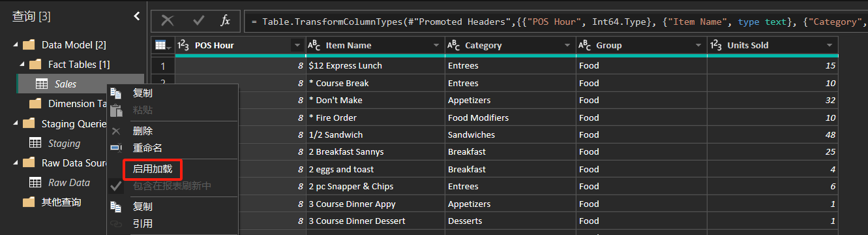868x235 pixels.
Task: Collapse the Data Model [2] folder
Action: coord(14,45)
